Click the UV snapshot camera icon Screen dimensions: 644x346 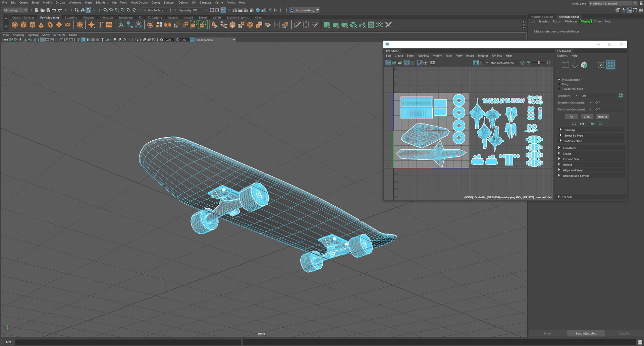tap(433, 63)
